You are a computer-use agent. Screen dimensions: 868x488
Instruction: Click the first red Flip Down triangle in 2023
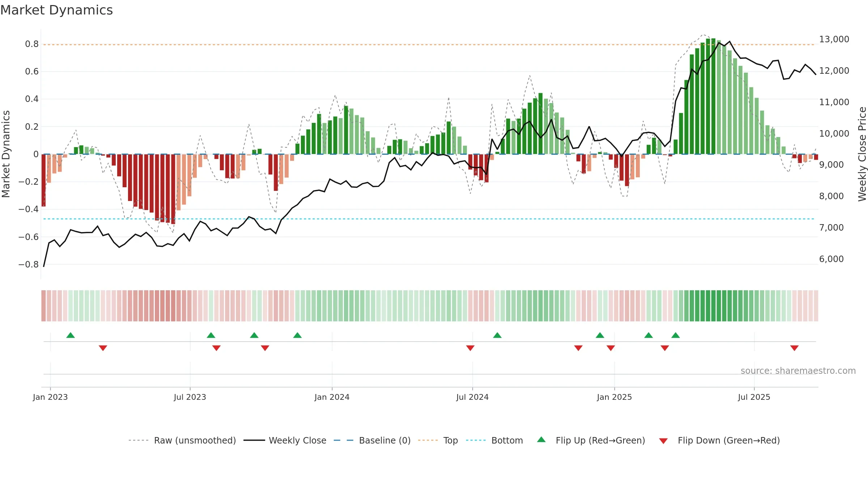(x=103, y=348)
